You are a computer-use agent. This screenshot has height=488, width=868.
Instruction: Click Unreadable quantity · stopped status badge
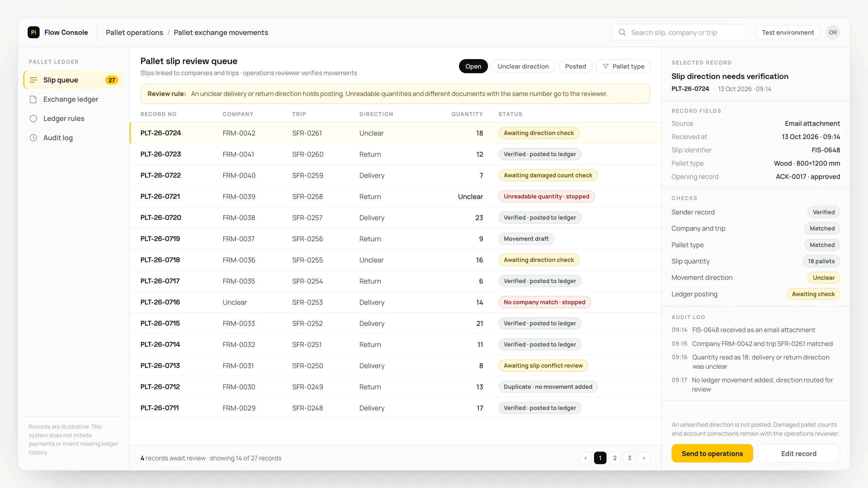[x=546, y=196]
